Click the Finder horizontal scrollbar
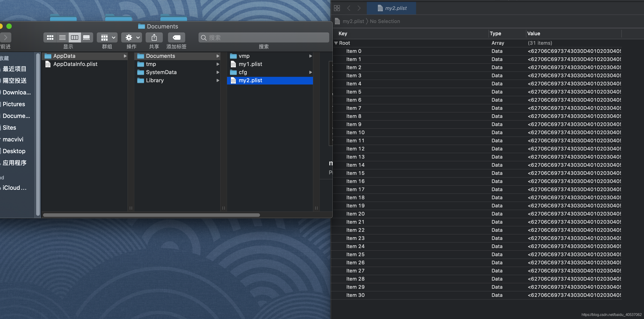Viewport: 644px width, 319px height. tap(152, 215)
